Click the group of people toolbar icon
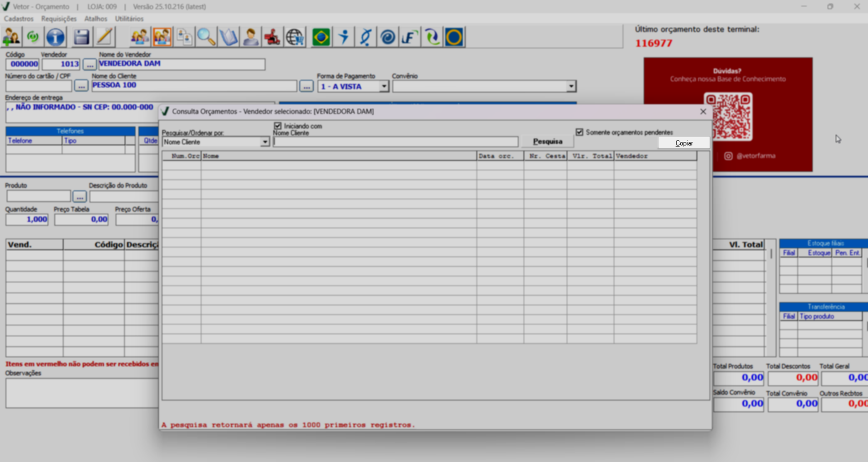Viewport: 868px width, 462px height. pyautogui.click(x=139, y=37)
